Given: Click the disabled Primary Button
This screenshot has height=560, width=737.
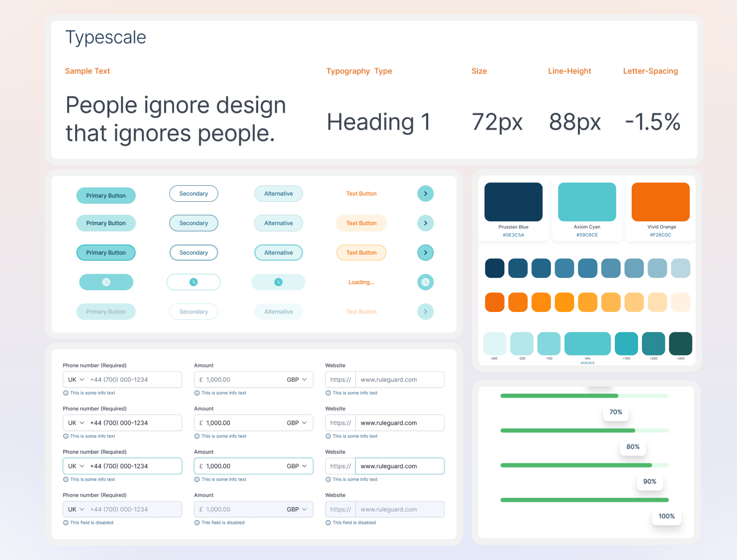Looking at the screenshot, I should [106, 312].
